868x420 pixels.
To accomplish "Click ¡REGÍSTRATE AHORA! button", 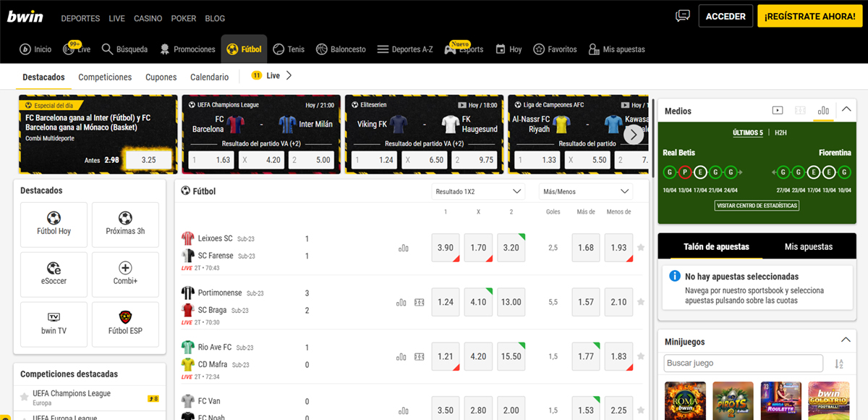I will pos(810,16).
